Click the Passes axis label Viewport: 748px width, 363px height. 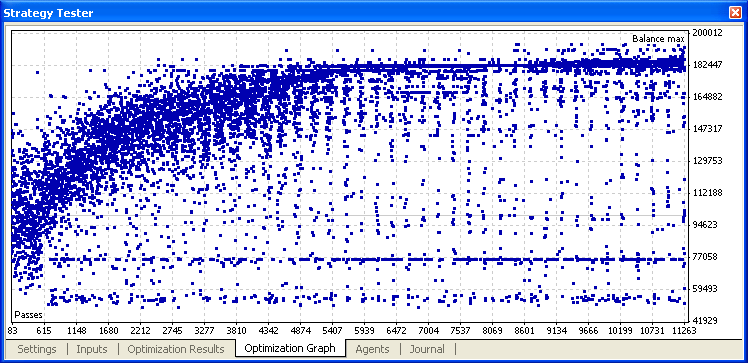pyautogui.click(x=28, y=315)
